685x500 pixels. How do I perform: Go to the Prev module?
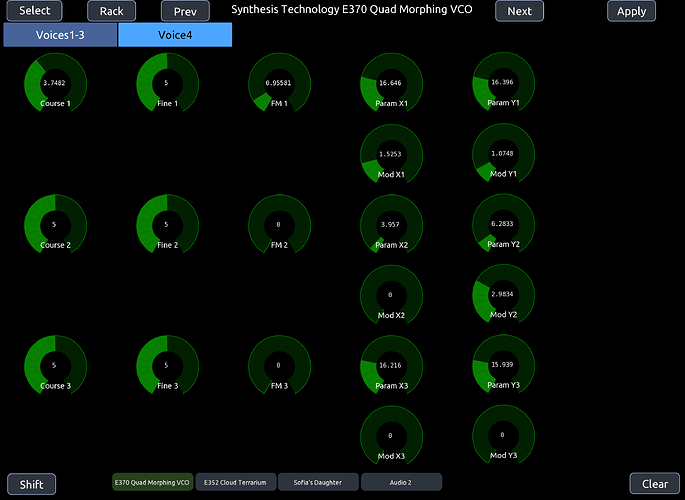(185, 11)
